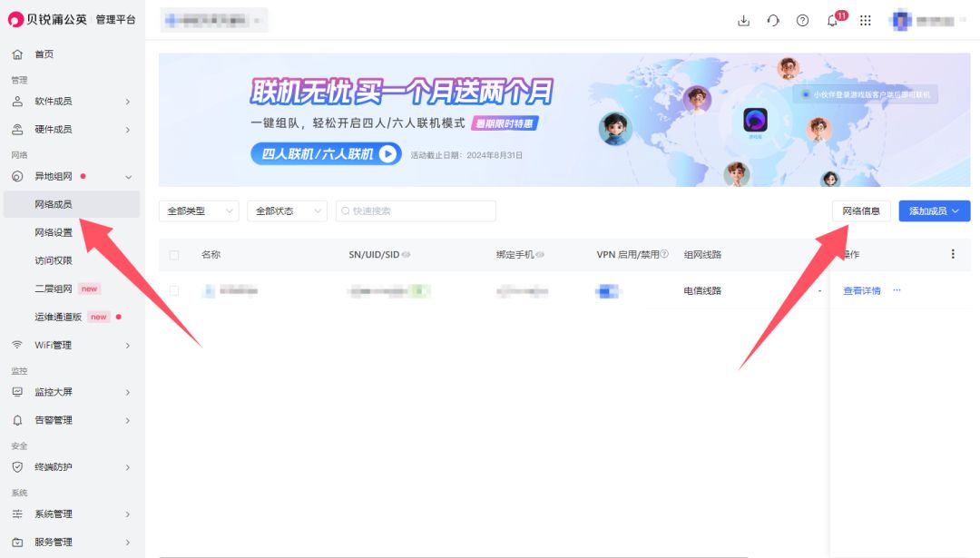Viewport: 980px width, 558px height.
Task: Tick the select-all checkbox in table header
Action: (x=174, y=255)
